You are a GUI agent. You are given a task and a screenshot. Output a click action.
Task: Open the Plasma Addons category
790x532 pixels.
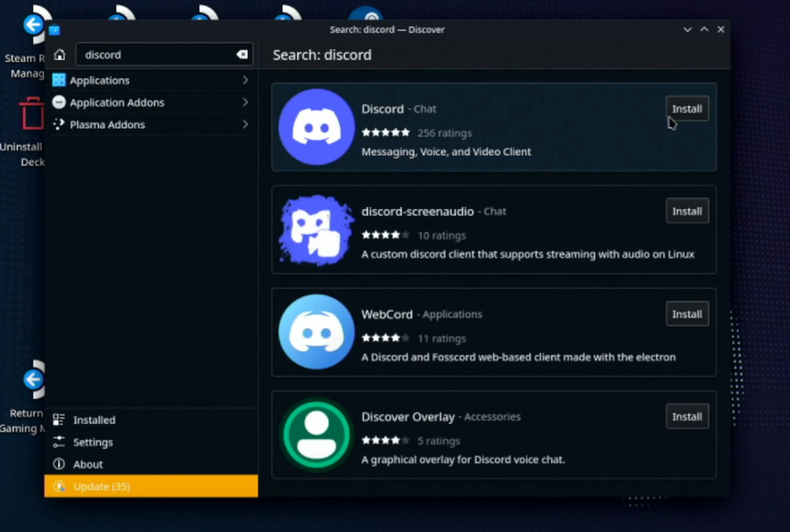[151, 124]
